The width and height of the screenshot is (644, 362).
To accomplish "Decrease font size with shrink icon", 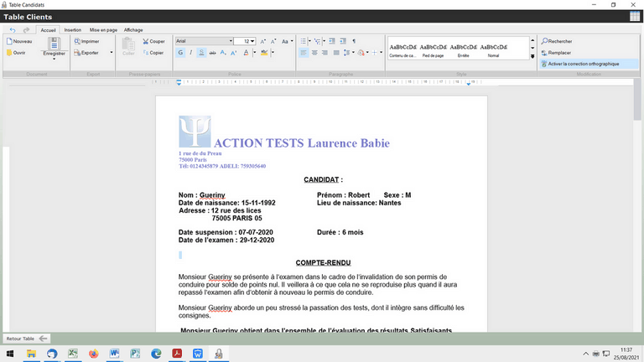I will (273, 41).
